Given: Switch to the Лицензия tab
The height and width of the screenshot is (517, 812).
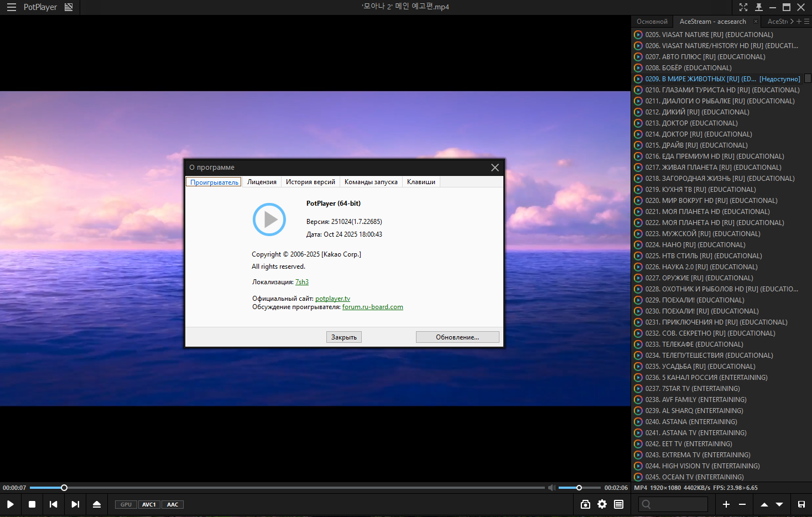Looking at the screenshot, I should [262, 182].
